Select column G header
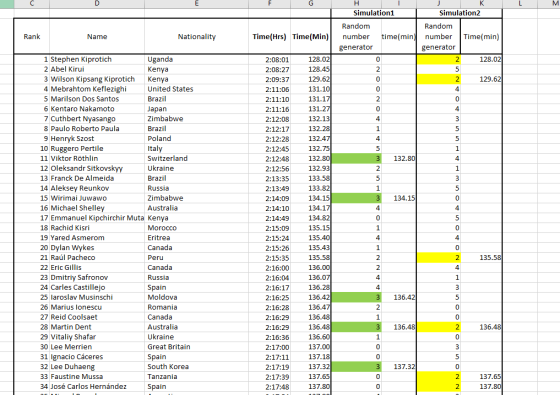The height and width of the screenshot is (395, 560). coord(311,4)
